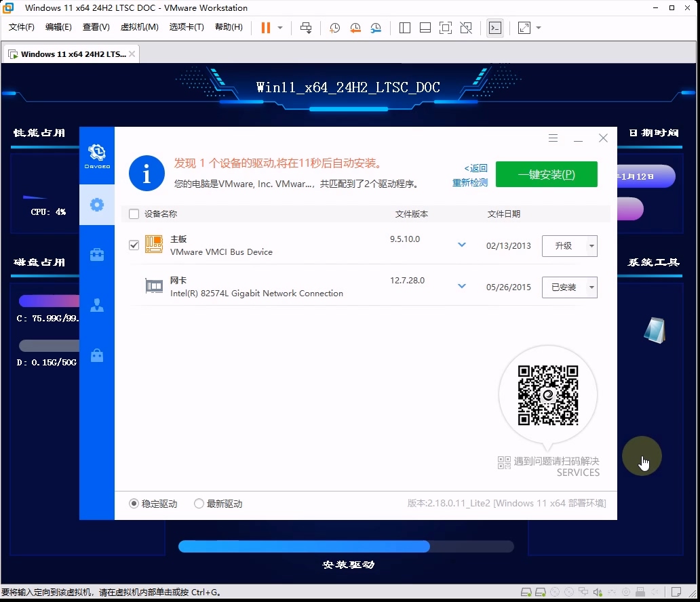This screenshot has height=602, width=700.
Task: Expand version chevron for VMCI Bus Device
Action: [x=462, y=245]
